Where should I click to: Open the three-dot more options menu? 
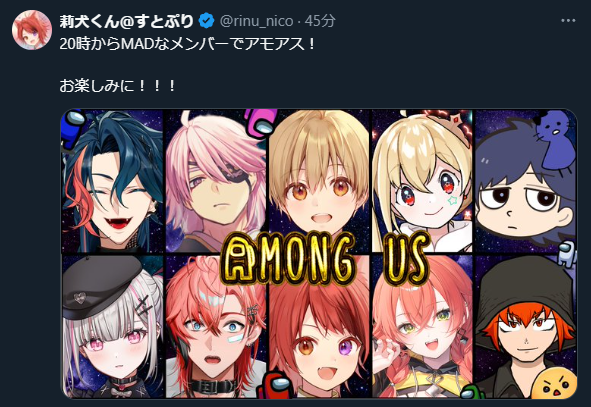(568, 21)
